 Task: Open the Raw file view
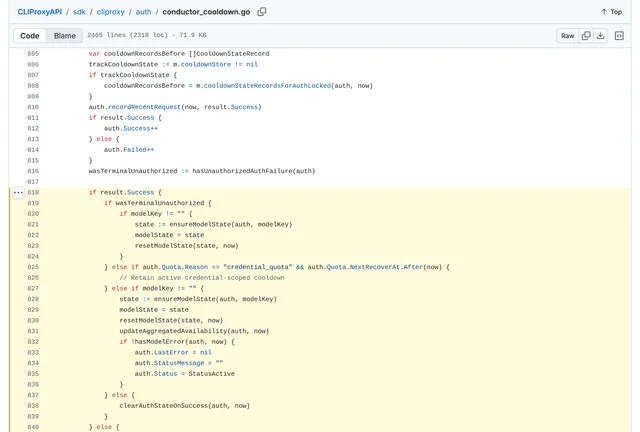click(x=567, y=36)
